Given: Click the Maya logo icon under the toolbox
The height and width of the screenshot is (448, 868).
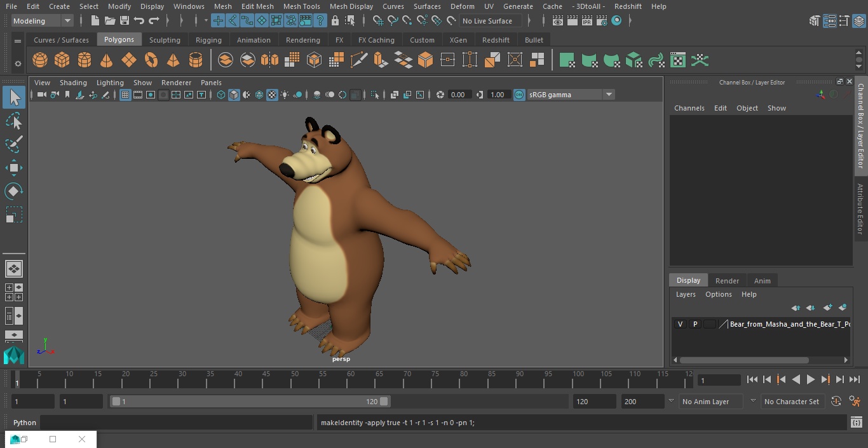Looking at the screenshot, I should pyautogui.click(x=14, y=355).
